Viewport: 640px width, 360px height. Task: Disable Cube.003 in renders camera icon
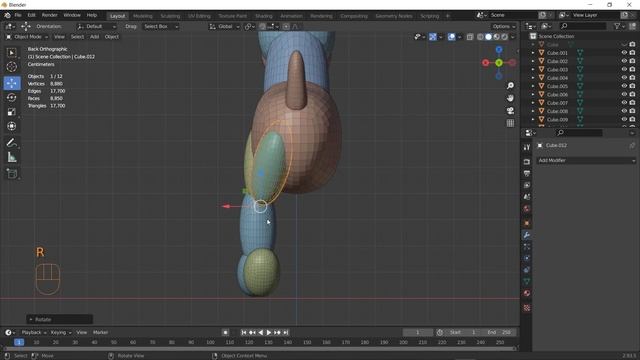(632, 69)
